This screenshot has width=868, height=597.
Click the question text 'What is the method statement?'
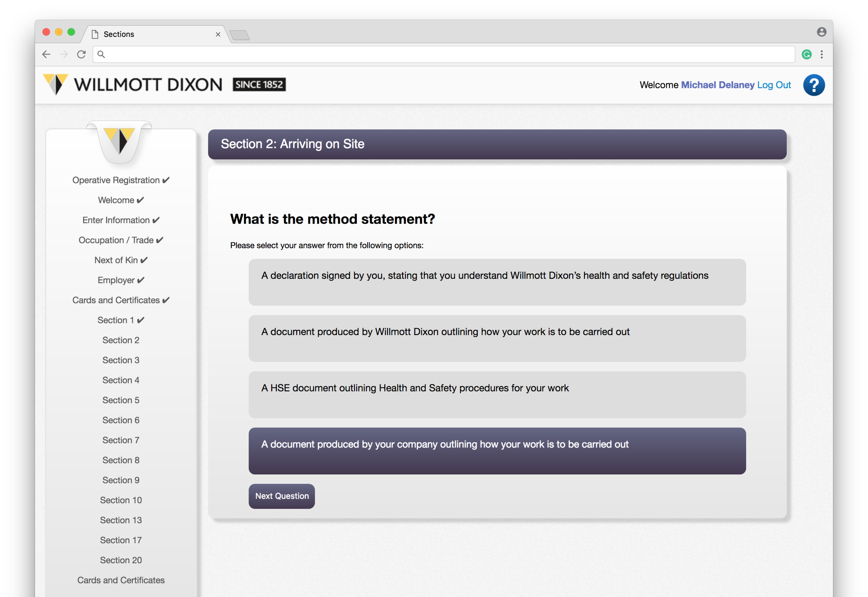[333, 219]
